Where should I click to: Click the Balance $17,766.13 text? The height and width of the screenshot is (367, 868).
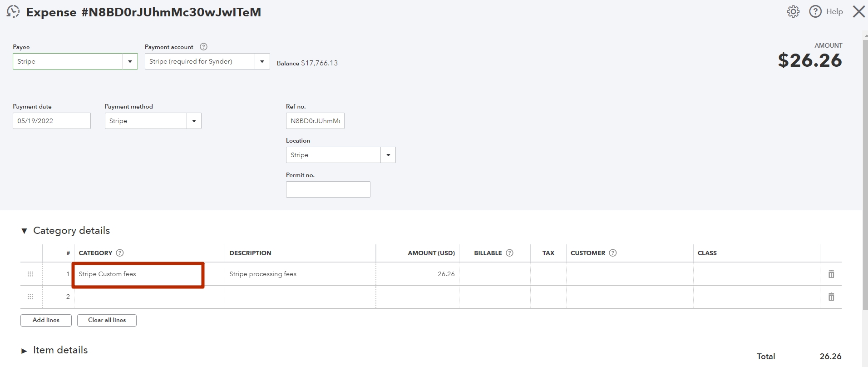pos(307,63)
